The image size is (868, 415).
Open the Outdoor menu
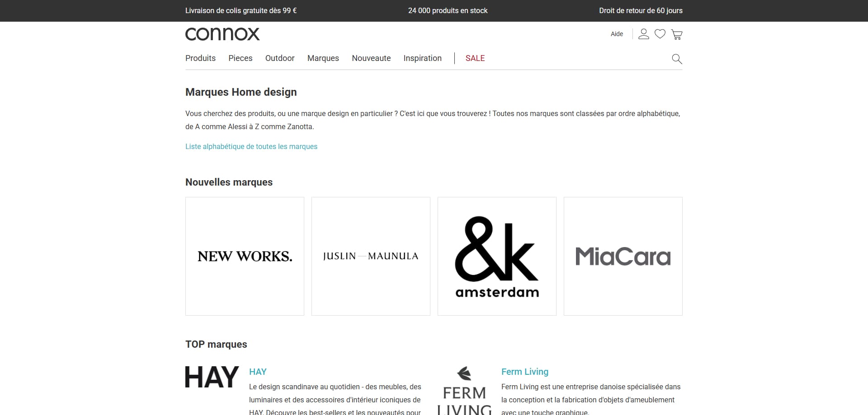[x=280, y=58]
